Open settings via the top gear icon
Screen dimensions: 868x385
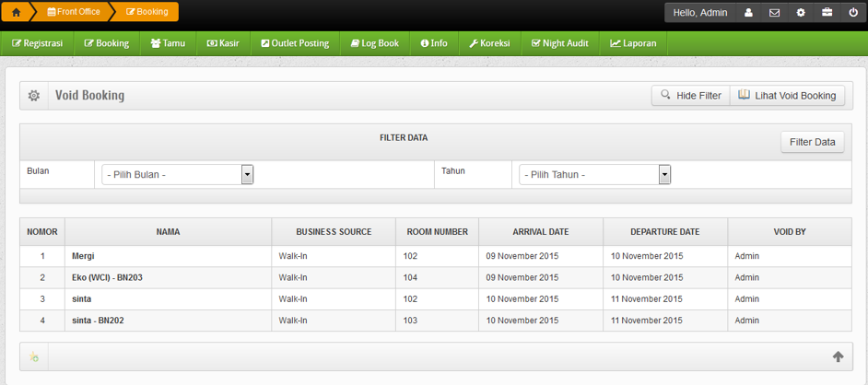pyautogui.click(x=801, y=13)
